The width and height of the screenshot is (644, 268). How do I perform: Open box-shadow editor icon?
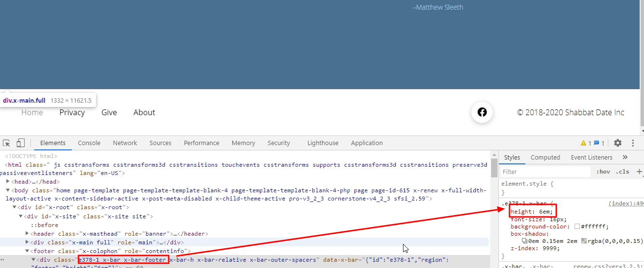click(525, 241)
